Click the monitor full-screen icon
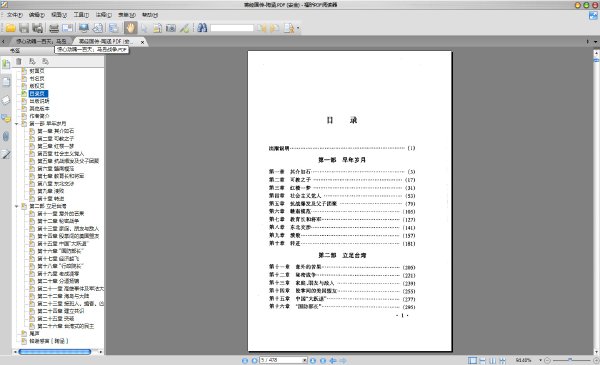 pos(84,28)
